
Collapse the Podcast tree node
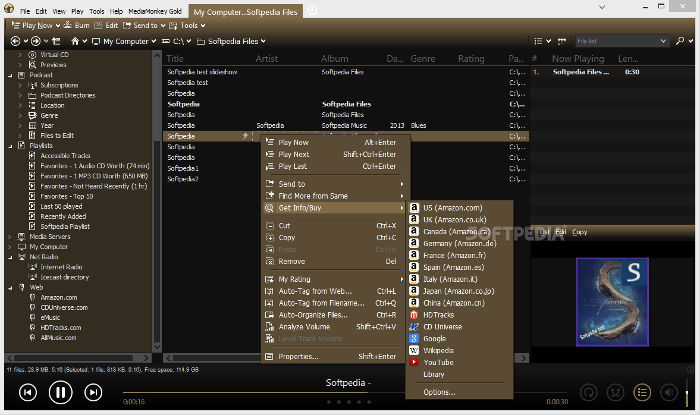tap(10, 75)
